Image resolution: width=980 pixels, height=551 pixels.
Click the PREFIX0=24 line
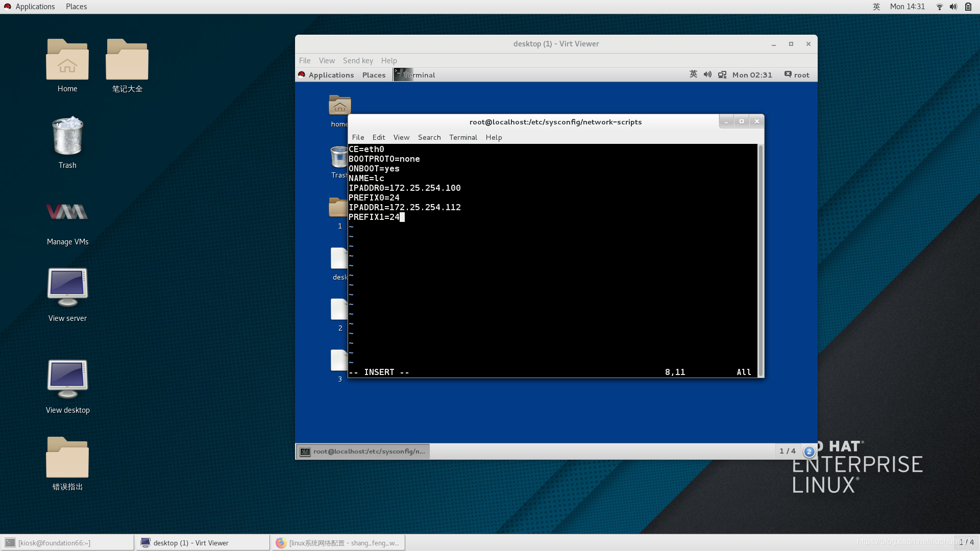[x=374, y=197]
